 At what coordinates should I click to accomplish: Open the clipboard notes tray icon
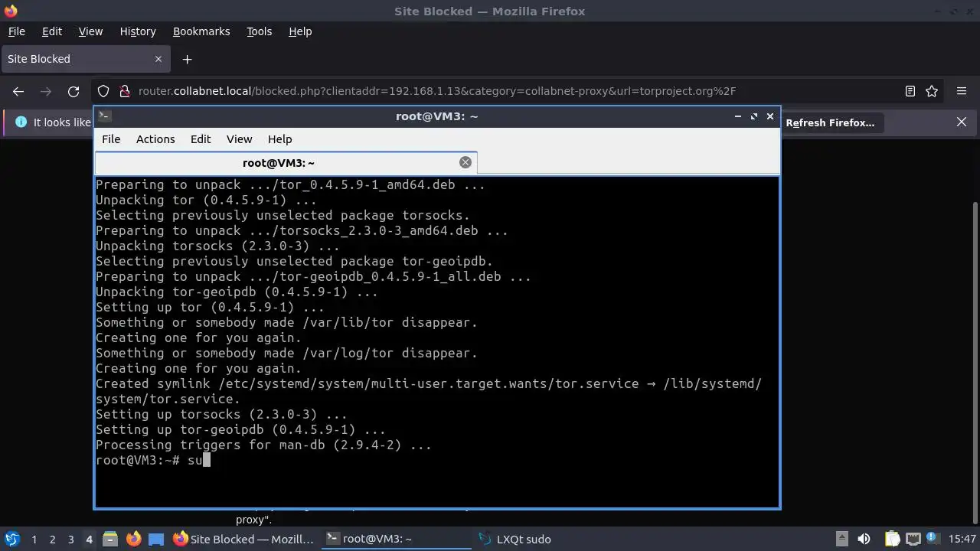point(893,539)
